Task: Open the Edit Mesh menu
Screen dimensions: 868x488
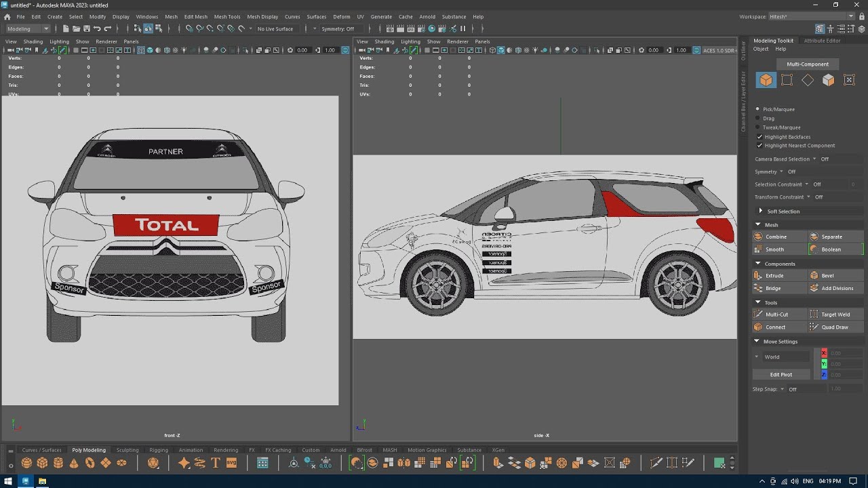Action: 196,17
